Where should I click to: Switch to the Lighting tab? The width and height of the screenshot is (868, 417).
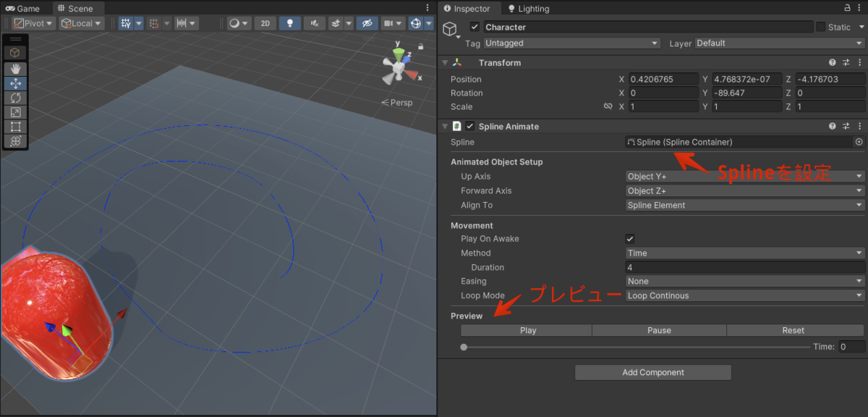pyautogui.click(x=528, y=9)
